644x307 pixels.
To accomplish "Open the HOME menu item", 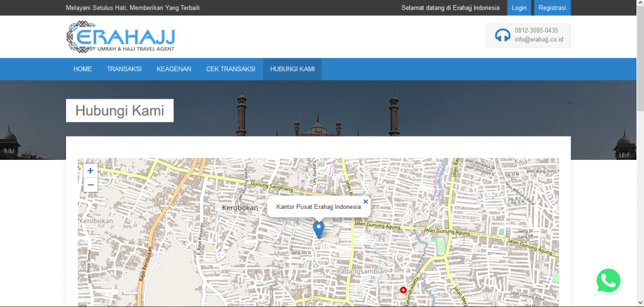I will click(82, 69).
